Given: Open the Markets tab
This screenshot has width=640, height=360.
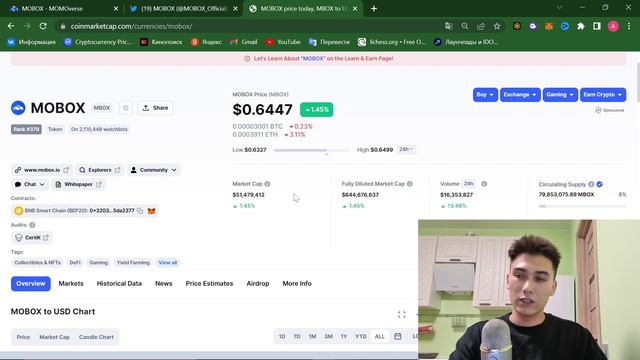Looking at the screenshot, I should click(71, 284).
